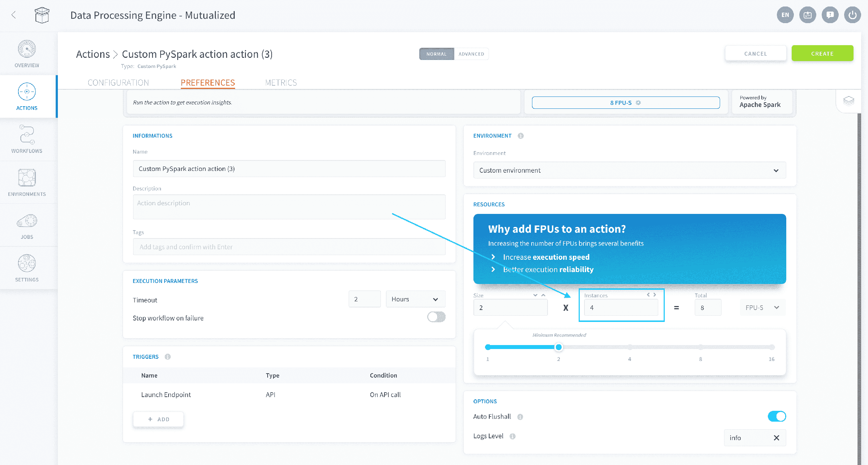Open the Custom environment dropdown
The image size is (868, 465).
629,170
